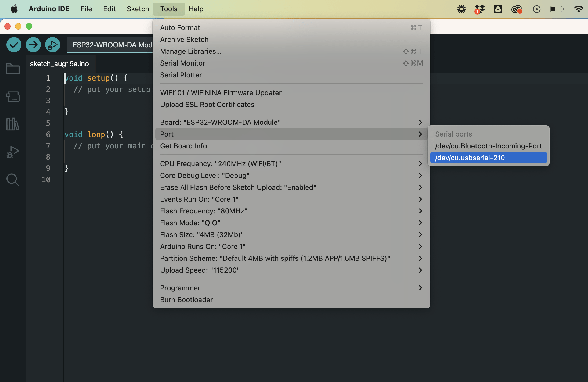This screenshot has width=588, height=382.
Task: Select Get Board Info
Action: (x=291, y=146)
